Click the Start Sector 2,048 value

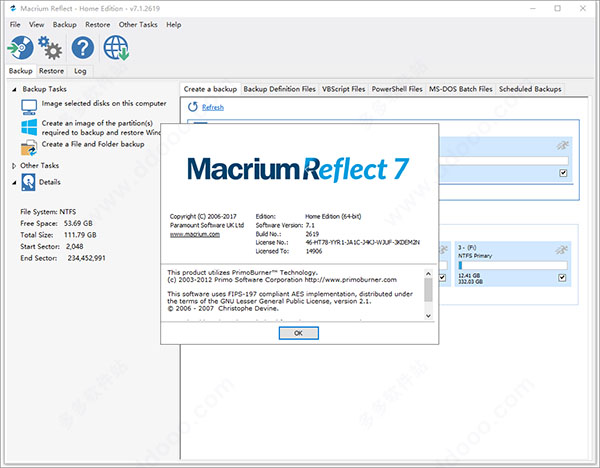point(74,246)
